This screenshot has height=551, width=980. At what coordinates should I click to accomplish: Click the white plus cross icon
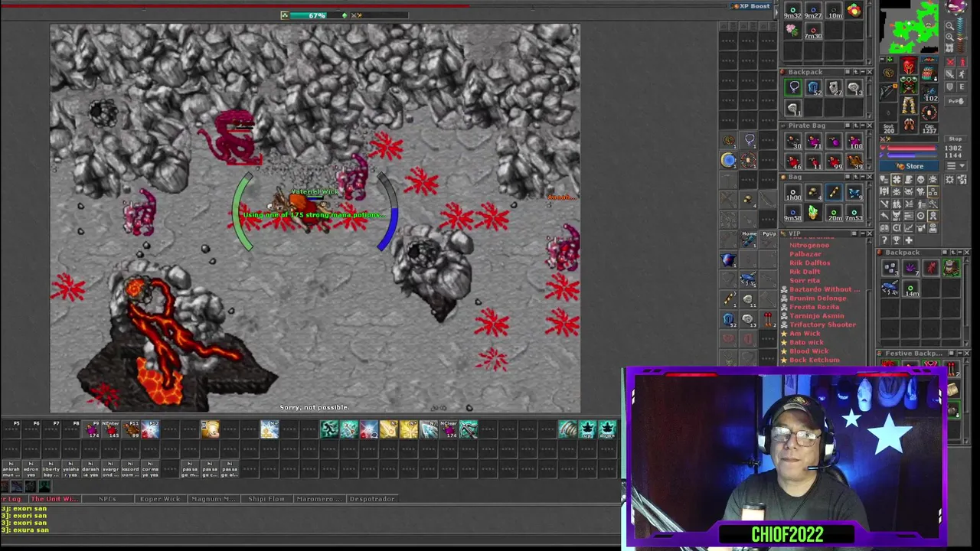909,240
